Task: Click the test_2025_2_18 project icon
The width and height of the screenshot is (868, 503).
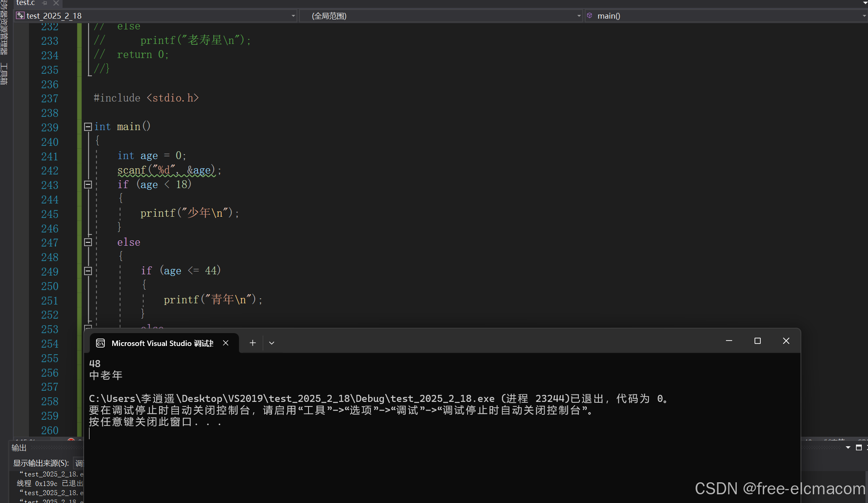Action: point(20,16)
